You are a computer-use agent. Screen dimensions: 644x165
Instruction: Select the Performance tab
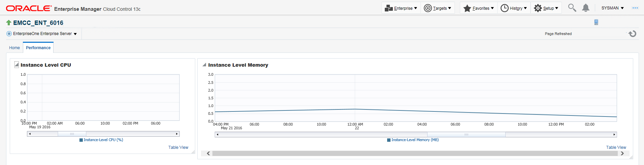pyautogui.click(x=38, y=48)
